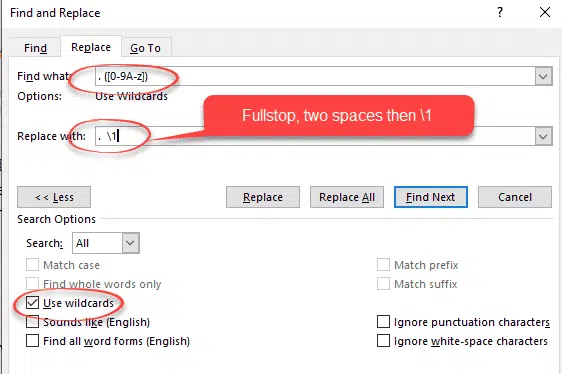This screenshot has width=562, height=374.
Task: Click into the Find what field
Action: coord(315,76)
